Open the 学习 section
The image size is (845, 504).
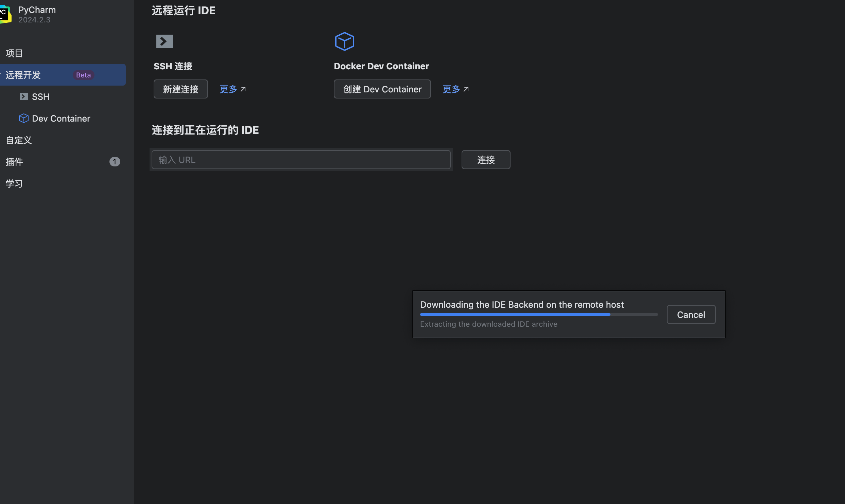[14, 184]
